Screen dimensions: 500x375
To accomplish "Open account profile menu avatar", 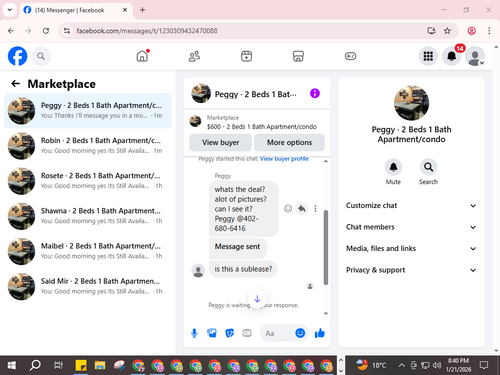I will click(475, 56).
